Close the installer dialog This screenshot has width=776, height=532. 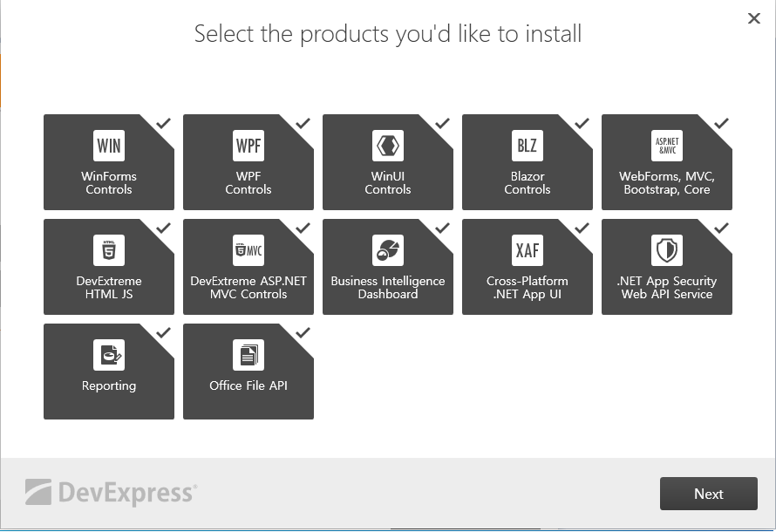point(754,18)
